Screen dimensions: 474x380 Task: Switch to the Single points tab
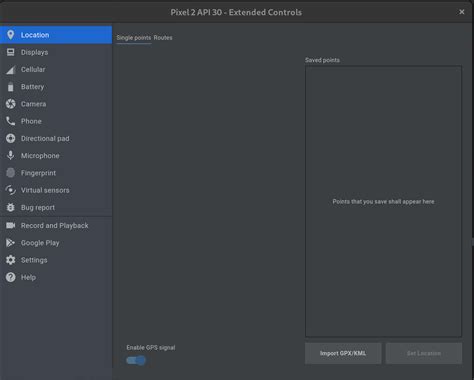click(134, 38)
